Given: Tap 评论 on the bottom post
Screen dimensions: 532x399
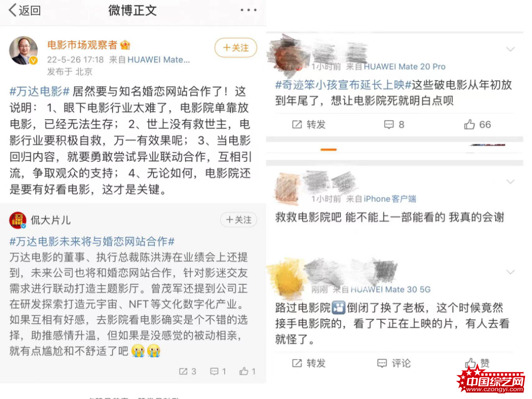Looking at the screenshot, I should point(394,363).
